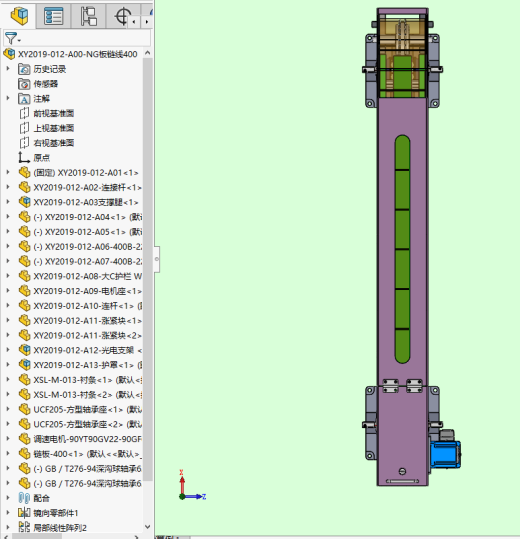Click the A13-护罩 sub-assembly icon
This screenshot has height=539, width=520.
(24, 365)
